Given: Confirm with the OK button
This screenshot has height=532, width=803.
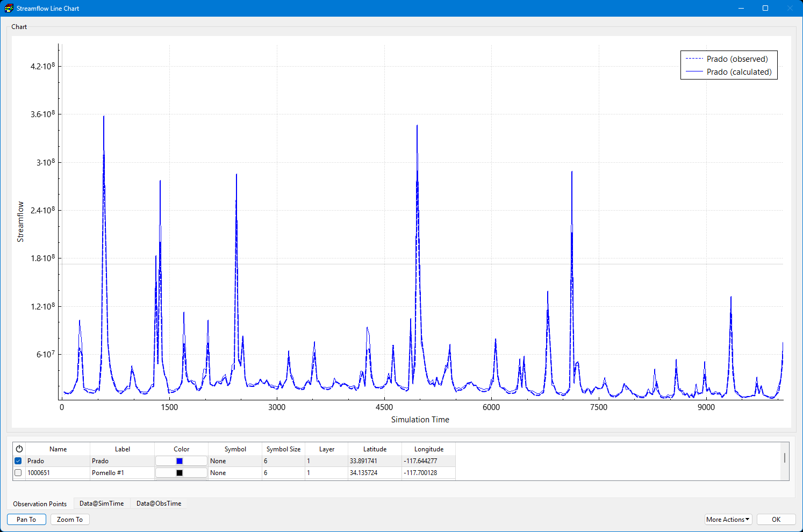Looking at the screenshot, I should tap(776, 520).
